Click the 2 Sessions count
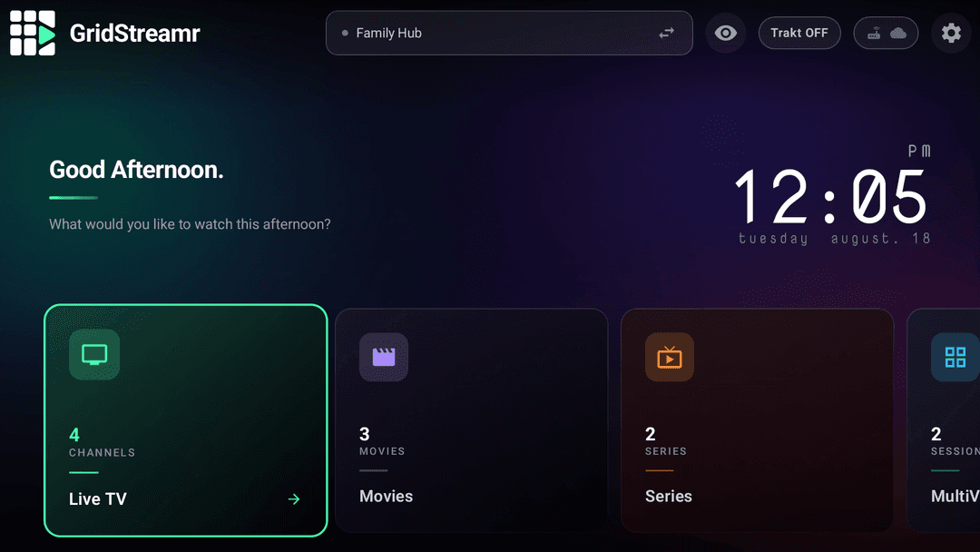The image size is (980, 552). (955, 440)
